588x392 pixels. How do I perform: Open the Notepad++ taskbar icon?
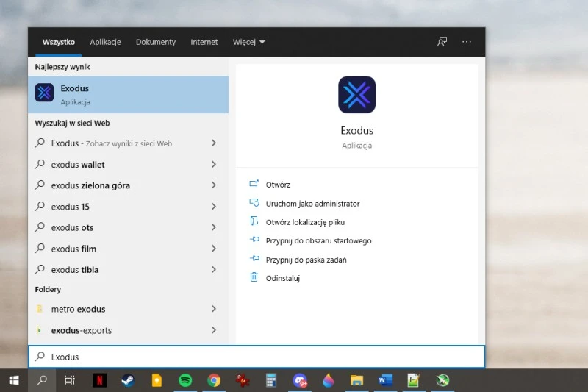(414, 380)
